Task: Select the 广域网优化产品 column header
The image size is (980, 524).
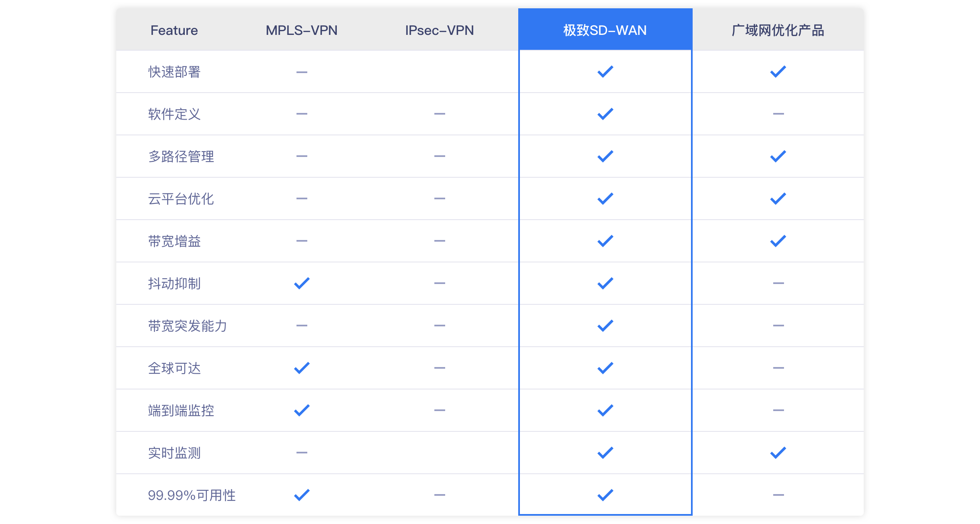Action: click(778, 30)
